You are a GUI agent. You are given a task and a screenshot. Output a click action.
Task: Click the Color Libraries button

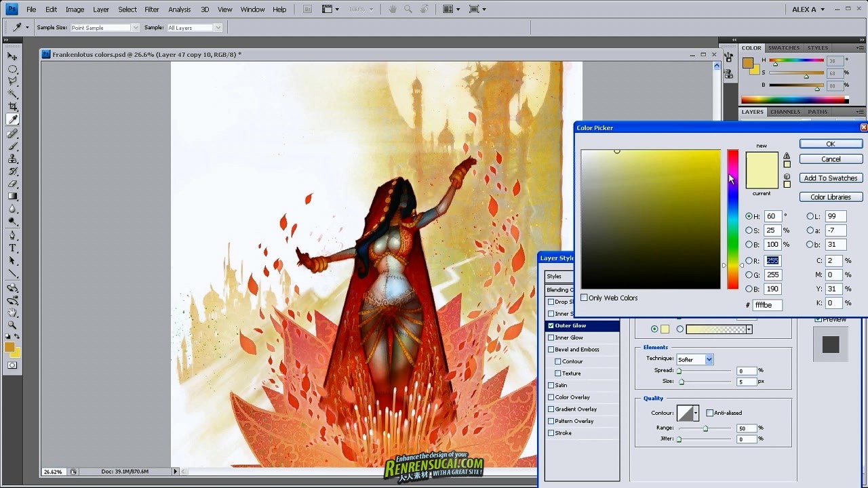click(x=831, y=197)
